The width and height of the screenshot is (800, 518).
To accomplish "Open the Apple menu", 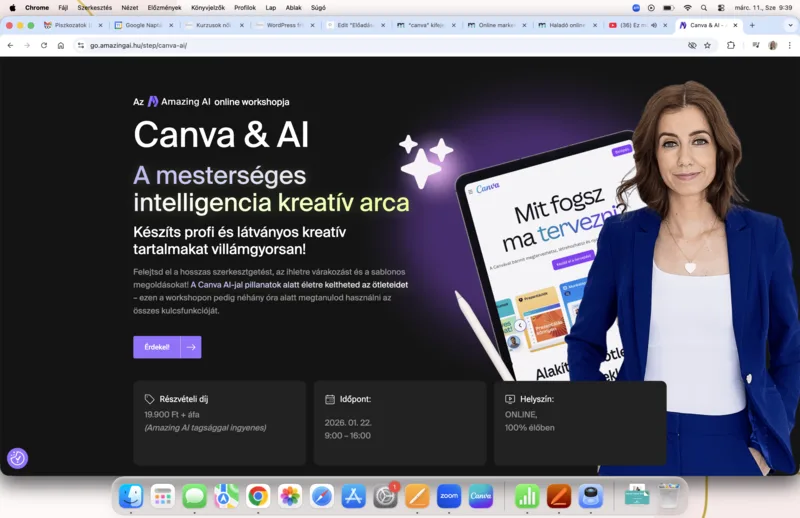I will click(x=12, y=8).
